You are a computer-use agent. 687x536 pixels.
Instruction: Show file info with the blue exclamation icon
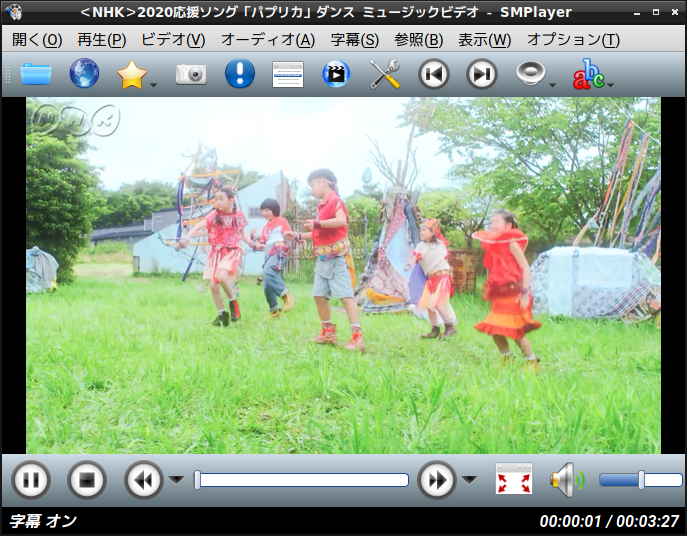(240, 73)
